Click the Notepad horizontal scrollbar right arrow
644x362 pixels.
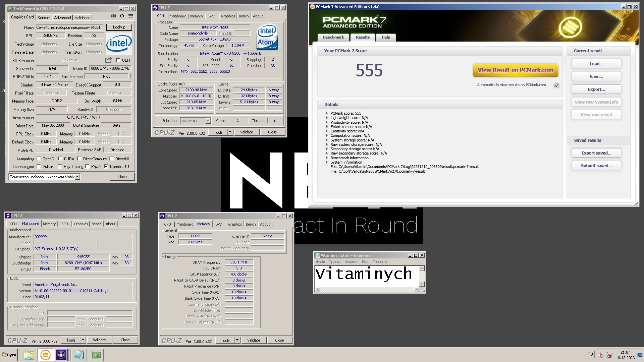(x=417, y=289)
